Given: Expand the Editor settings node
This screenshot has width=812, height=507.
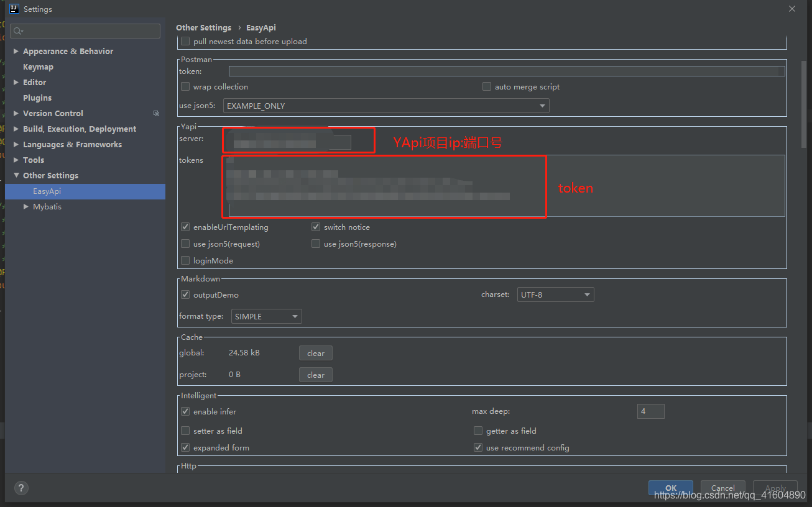Looking at the screenshot, I should pyautogui.click(x=16, y=83).
